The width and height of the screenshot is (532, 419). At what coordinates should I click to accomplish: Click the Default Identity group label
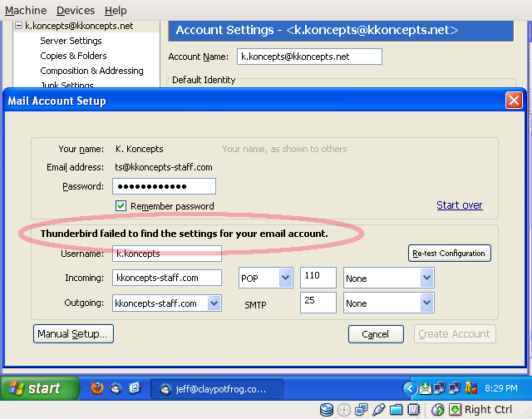click(x=204, y=80)
